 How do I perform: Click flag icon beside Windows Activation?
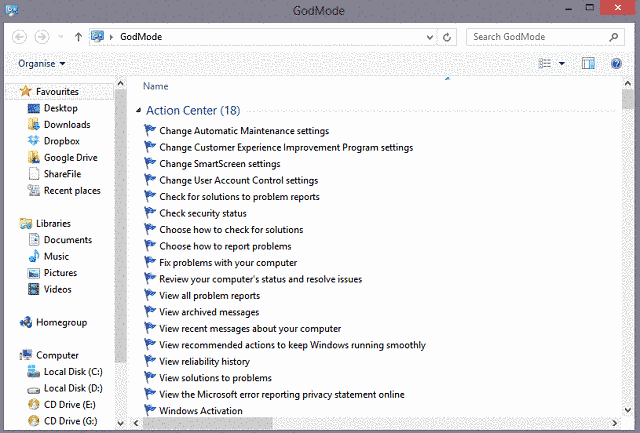(x=150, y=410)
